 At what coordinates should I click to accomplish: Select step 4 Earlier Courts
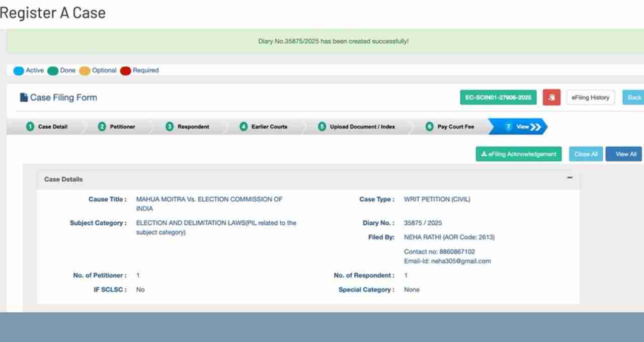264,127
